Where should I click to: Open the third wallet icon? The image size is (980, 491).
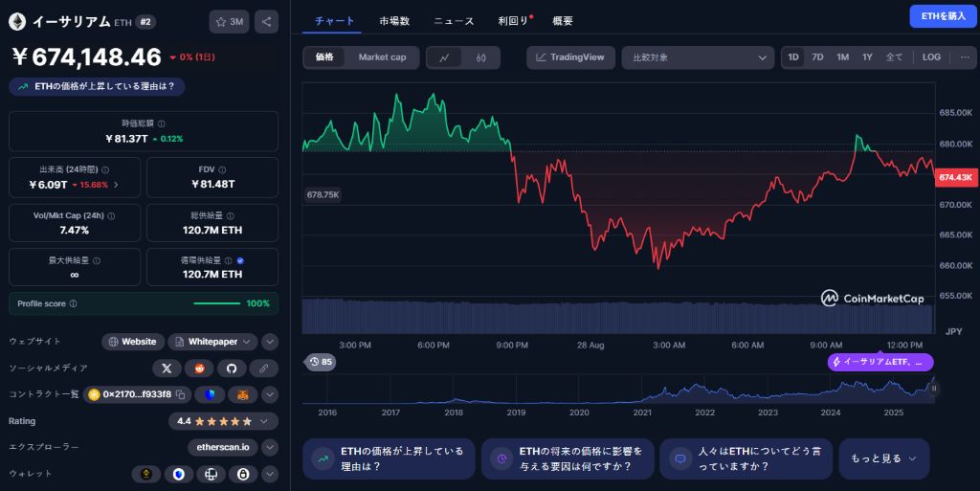(212, 474)
